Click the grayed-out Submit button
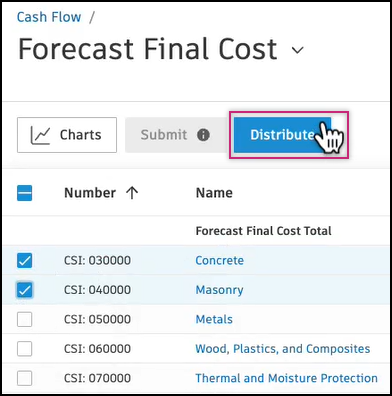 [177, 135]
